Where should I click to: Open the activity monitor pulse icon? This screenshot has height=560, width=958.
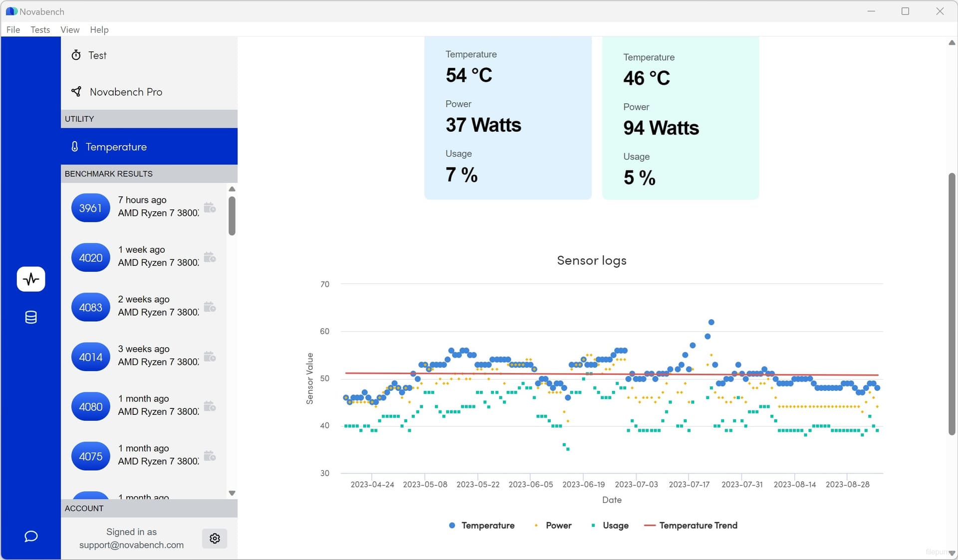click(x=31, y=279)
